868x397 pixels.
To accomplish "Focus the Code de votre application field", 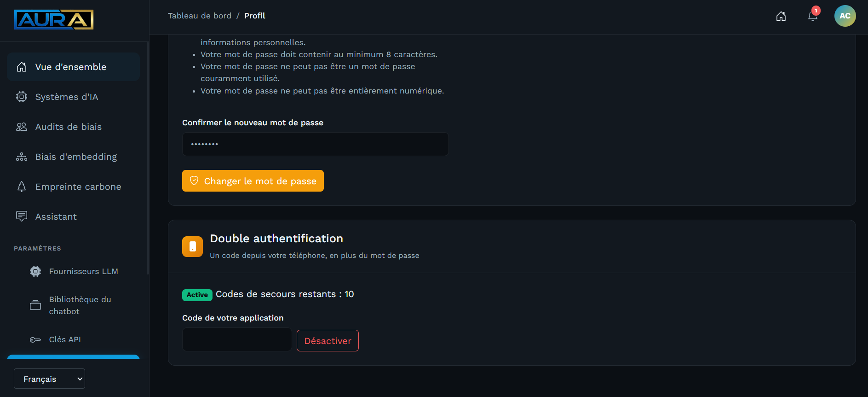I will [237, 339].
